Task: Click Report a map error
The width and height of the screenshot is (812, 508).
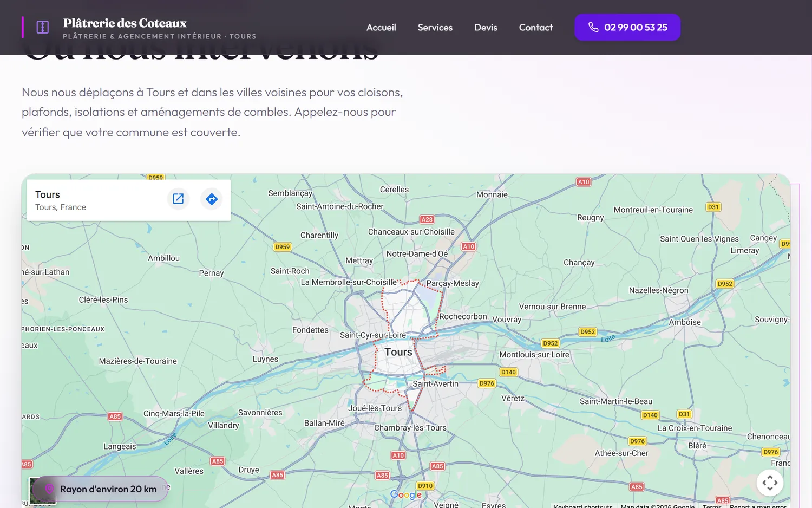Action: click(x=758, y=506)
